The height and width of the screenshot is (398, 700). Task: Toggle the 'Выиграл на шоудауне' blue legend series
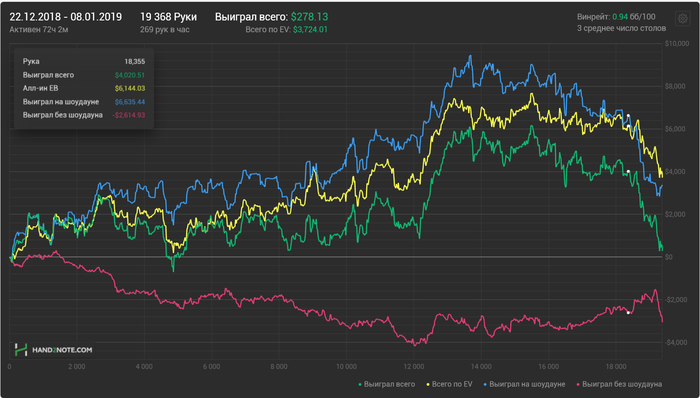coord(524,384)
